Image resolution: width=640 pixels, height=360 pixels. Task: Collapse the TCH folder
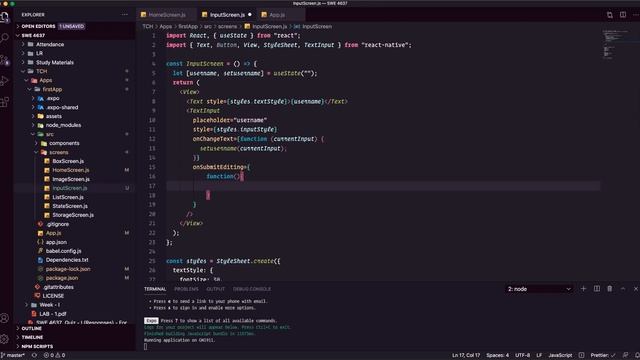[x=41, y=71]
